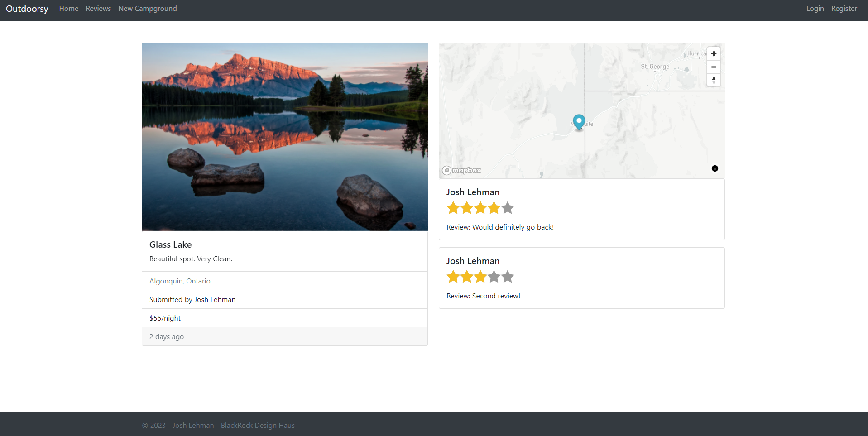
Task: Click the Glass Lake campground photo
Action: click(x=285, y=137)
